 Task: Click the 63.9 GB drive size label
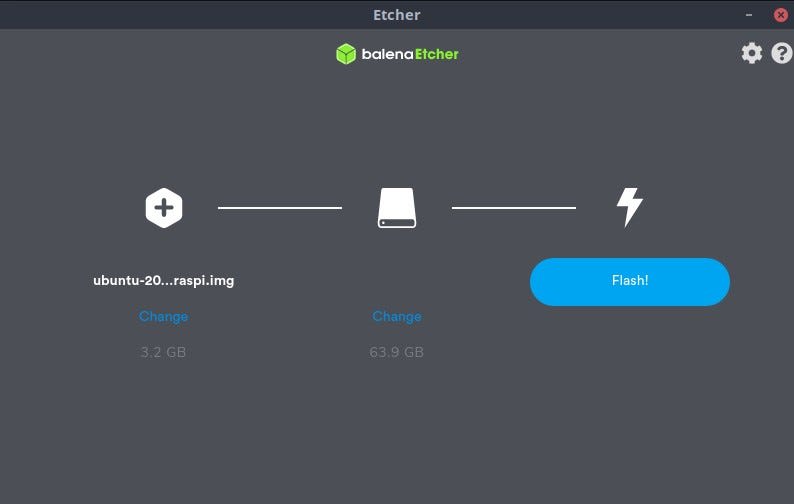coord(396,352)
